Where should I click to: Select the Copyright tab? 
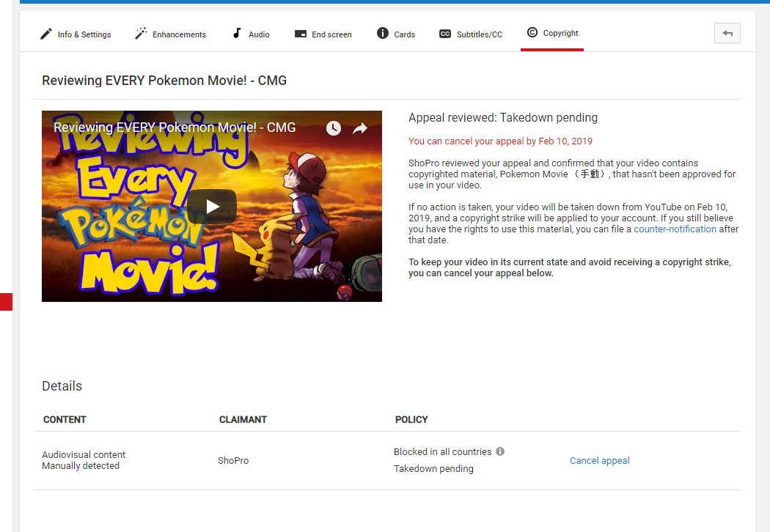pyautogui.click(x=552, y=33)
